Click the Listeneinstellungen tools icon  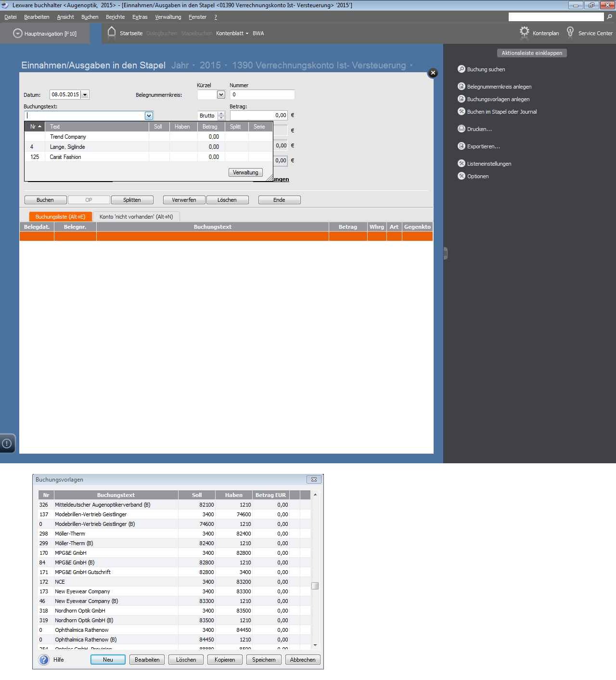point(461,163)
